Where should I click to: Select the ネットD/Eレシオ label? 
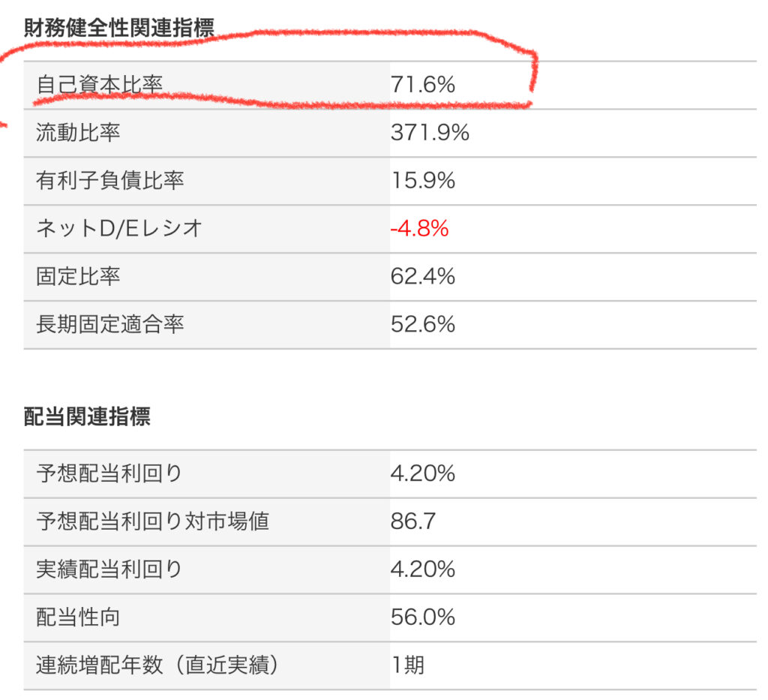pos(119,229)
